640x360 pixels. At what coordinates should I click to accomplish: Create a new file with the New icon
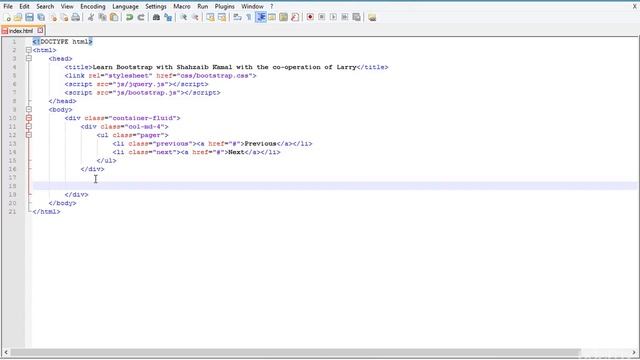(7, 17)
